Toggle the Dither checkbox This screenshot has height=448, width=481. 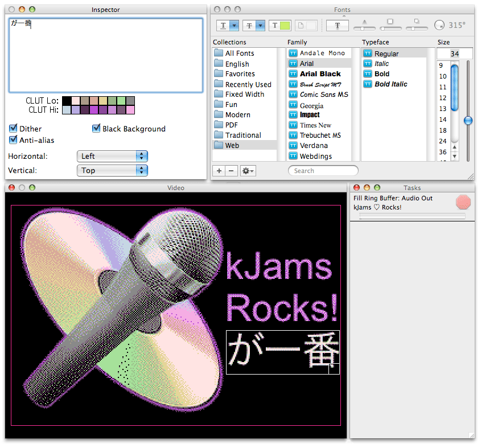coord(13,128)
